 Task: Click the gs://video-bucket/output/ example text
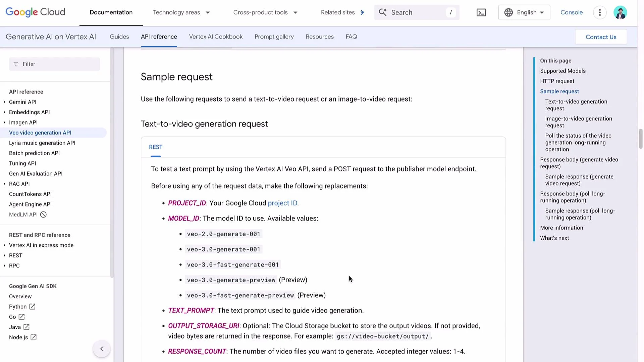point(383,336)
